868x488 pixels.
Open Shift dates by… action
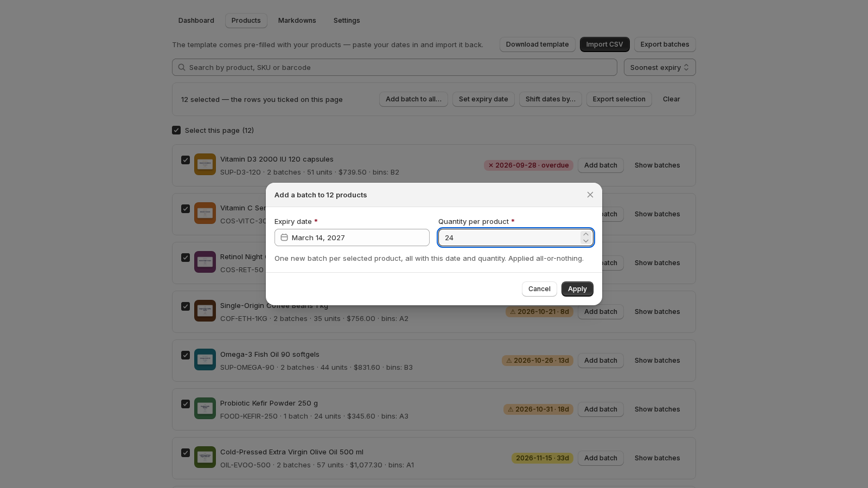tap(551, 99)
